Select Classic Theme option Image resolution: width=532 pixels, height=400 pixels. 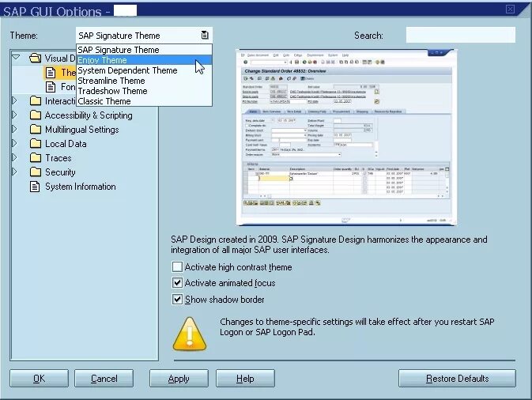(144, 101)
